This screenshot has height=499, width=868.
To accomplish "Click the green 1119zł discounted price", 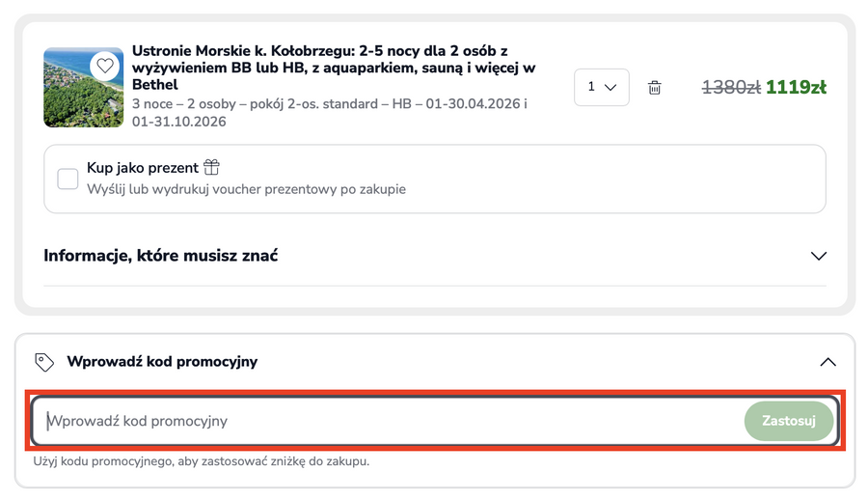I will 796,88.
